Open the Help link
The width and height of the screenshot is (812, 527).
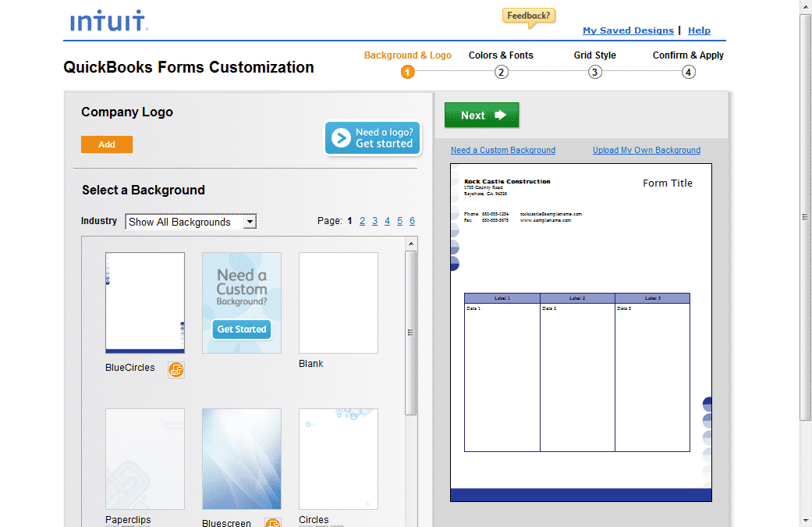pos(699,30)
